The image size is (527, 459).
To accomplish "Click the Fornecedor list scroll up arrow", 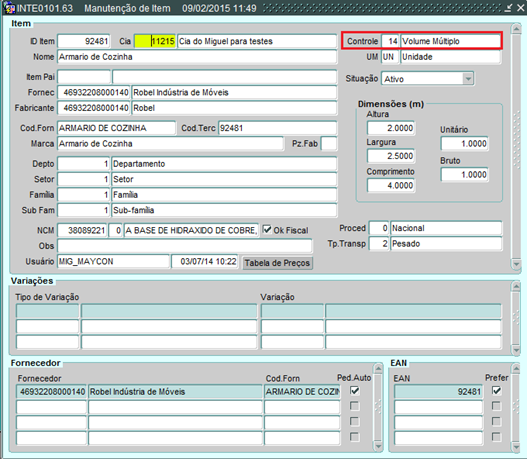I will coord(378,369).
